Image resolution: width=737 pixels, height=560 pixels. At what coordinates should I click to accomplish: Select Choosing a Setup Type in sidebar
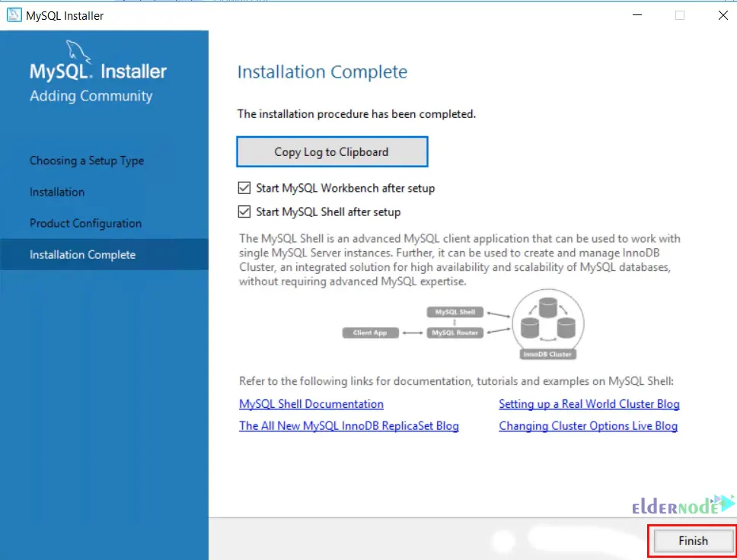click(x=86, y=161)
